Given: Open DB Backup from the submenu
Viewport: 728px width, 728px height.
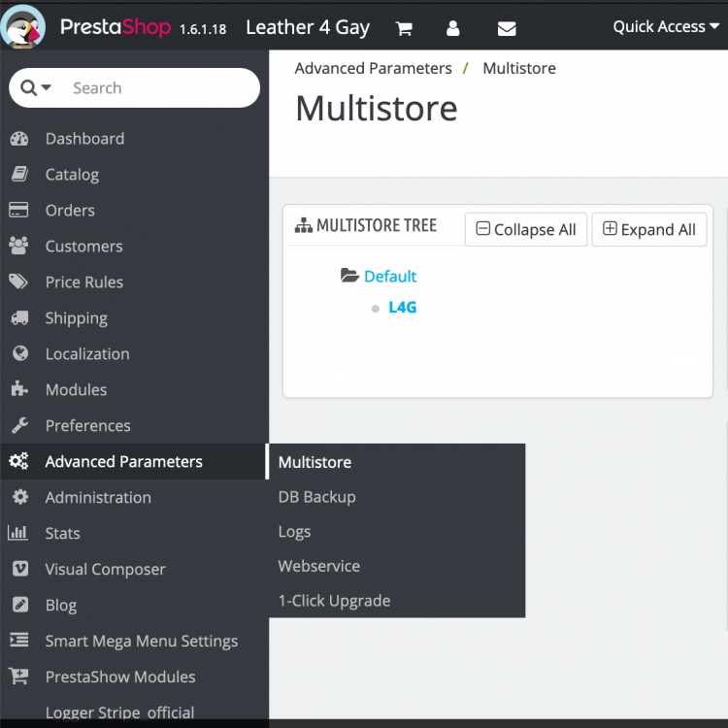Looking at the screenshot, I should tap(316, 497).
